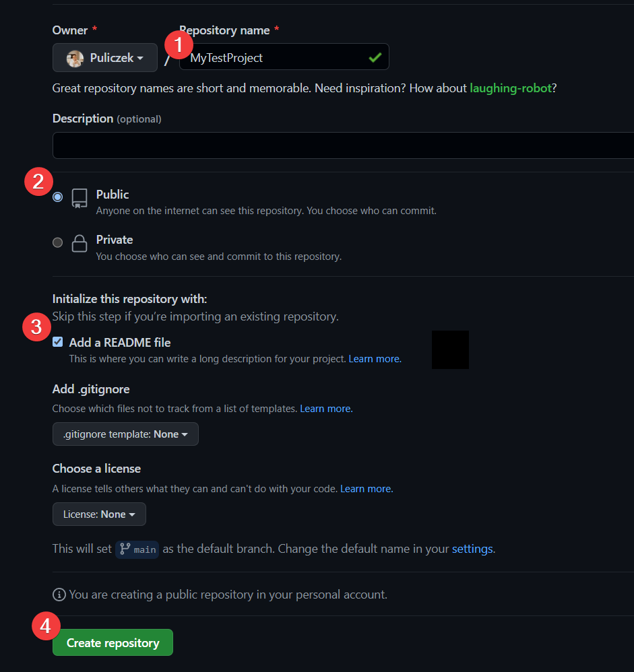The width and height of the screenshot is (634, 672).
Task: Click the git branch icon on main badge
Action: click(x=123, y=549)
